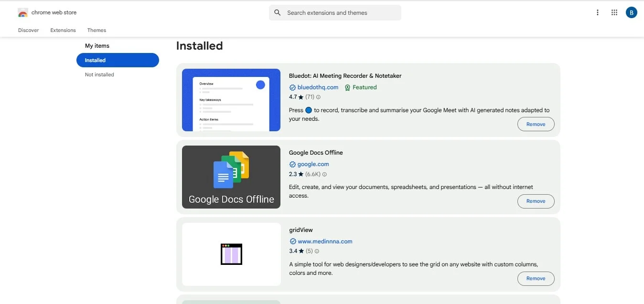Click the rating info icon for Bluedot

[319, 97]
